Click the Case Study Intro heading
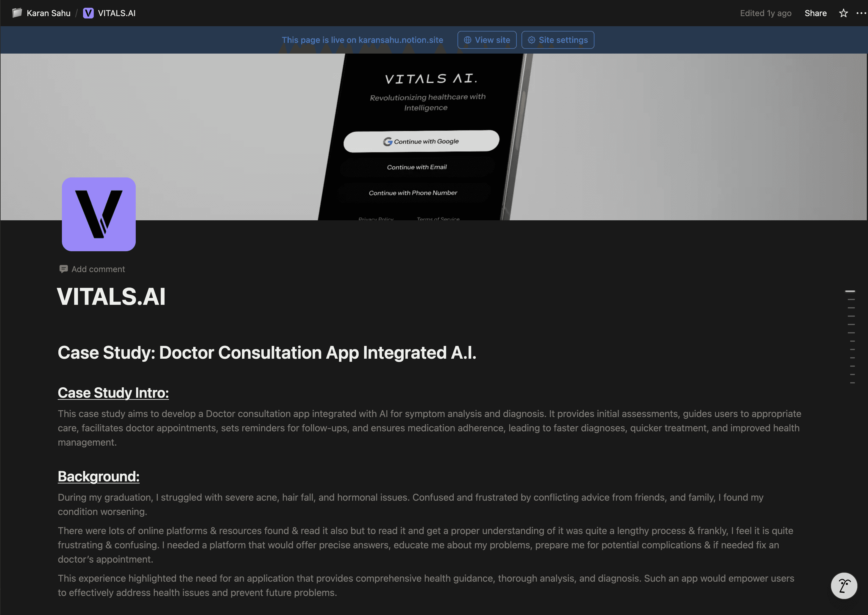Viewport: 868px width, 615px height. (x=113, y=393)
